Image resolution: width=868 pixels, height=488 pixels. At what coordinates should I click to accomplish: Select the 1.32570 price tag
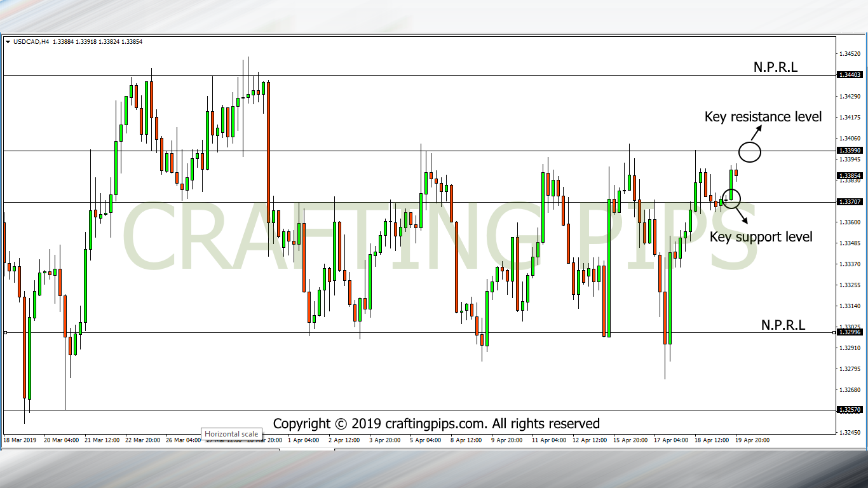(x=850, y=410)
